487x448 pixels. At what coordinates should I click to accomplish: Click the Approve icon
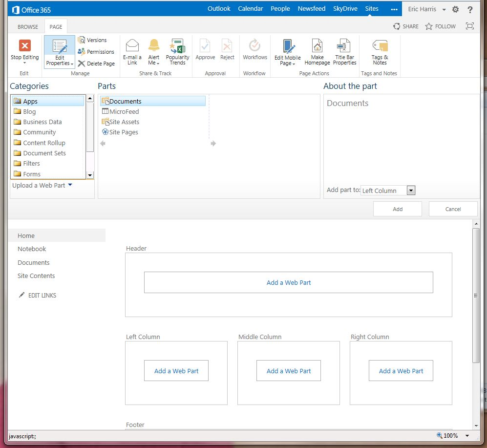[x=205, y=46]
